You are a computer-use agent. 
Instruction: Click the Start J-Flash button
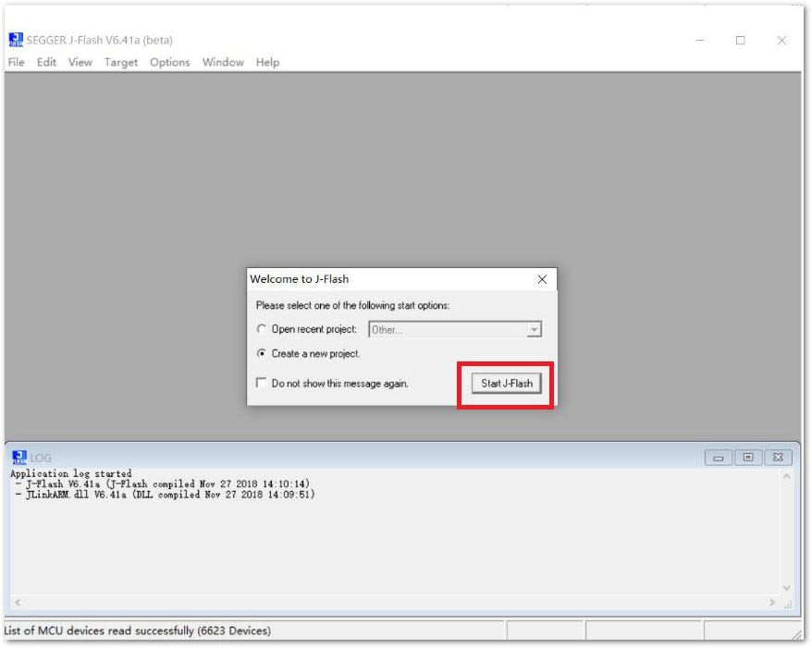point(507,384)
